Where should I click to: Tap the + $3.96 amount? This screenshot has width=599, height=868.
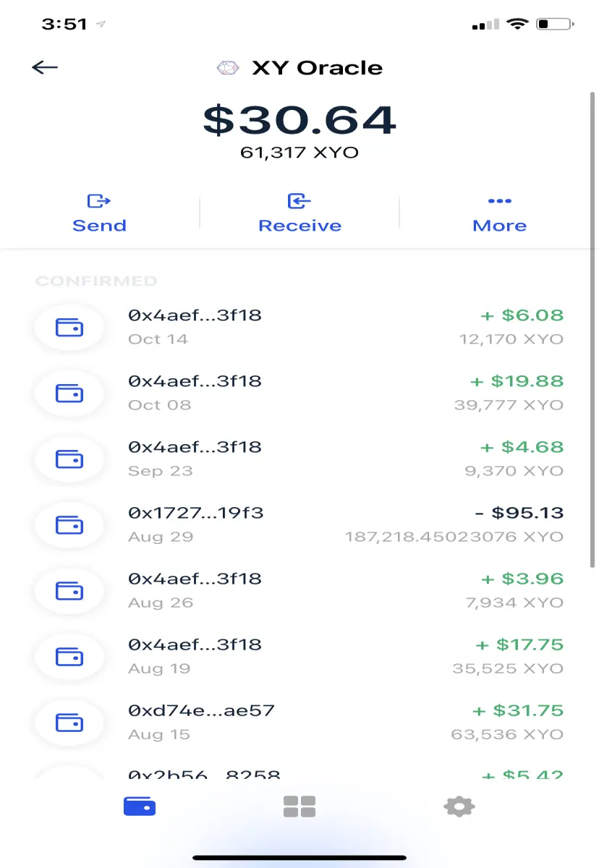tap(522, 579)
